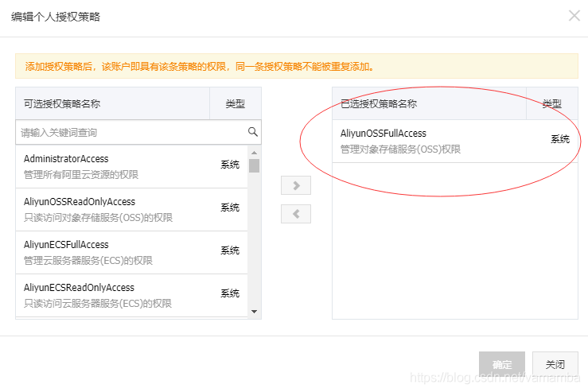The height and width of the screenshot is (392, 588).
Task: Select the AliyunECSFullAccess policy
Action: pyautogui.click(x=131, y=253)
